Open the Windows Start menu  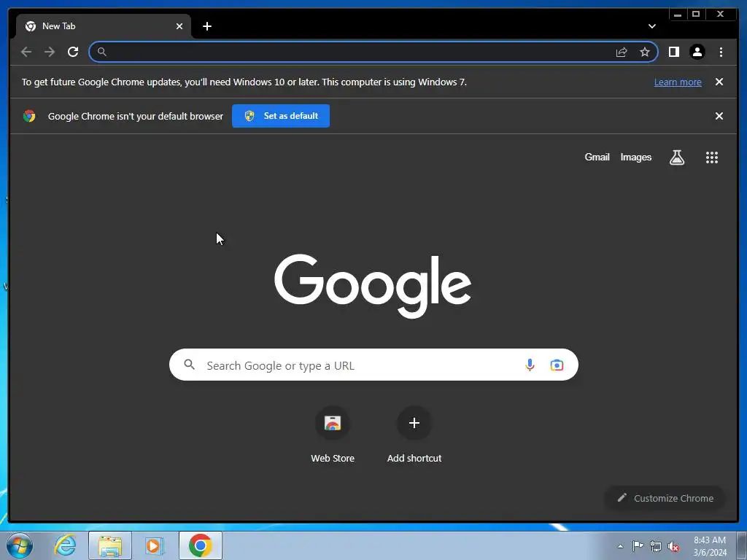pos(20,545)
